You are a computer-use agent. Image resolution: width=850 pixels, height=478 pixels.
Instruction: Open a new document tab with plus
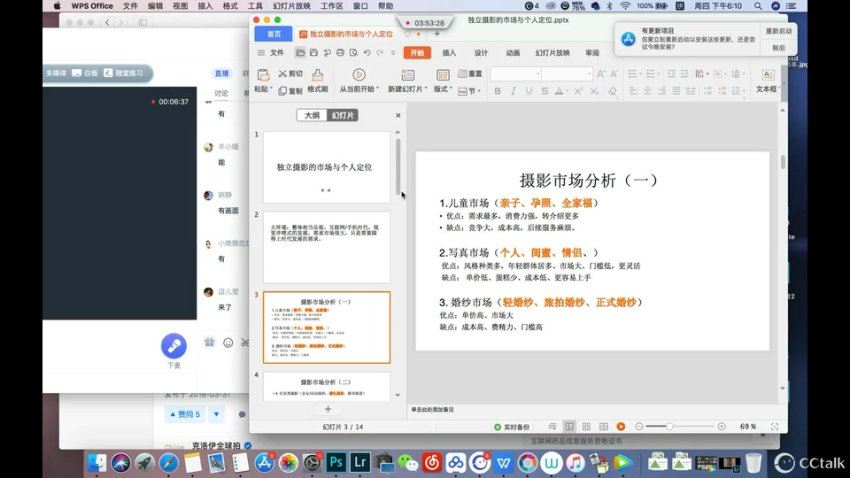(x=437, y=34)
